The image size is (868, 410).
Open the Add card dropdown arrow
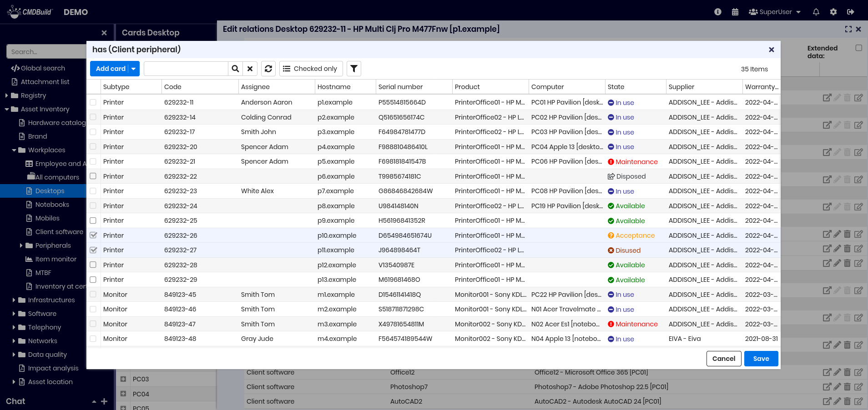coord(134,69)
